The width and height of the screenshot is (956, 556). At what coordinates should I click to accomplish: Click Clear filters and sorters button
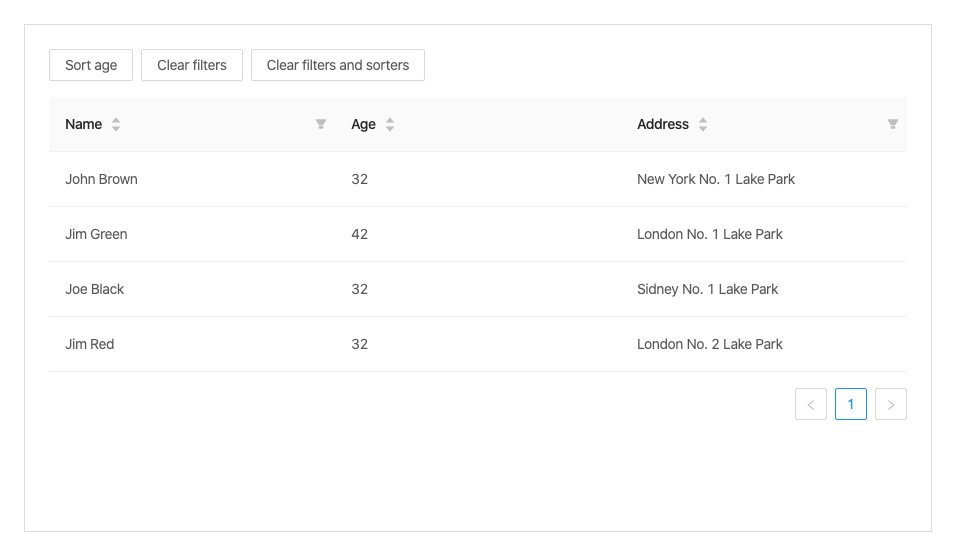338,65
